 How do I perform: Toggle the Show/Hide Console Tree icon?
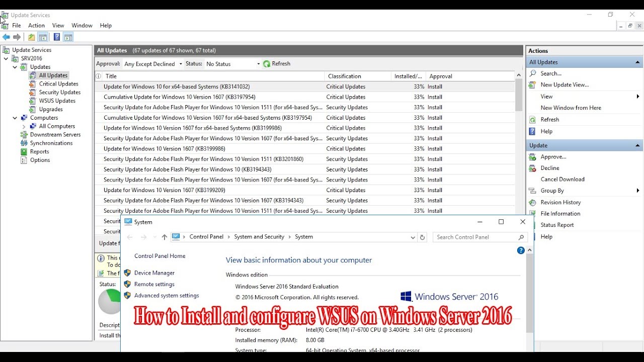coord(43,37)
